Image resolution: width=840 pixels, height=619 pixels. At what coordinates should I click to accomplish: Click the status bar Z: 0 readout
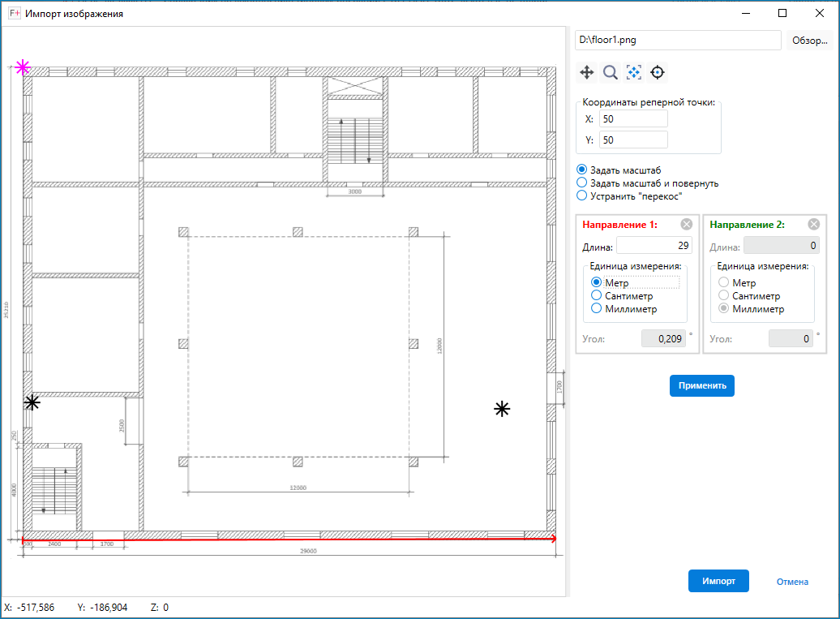coord(160,607)
